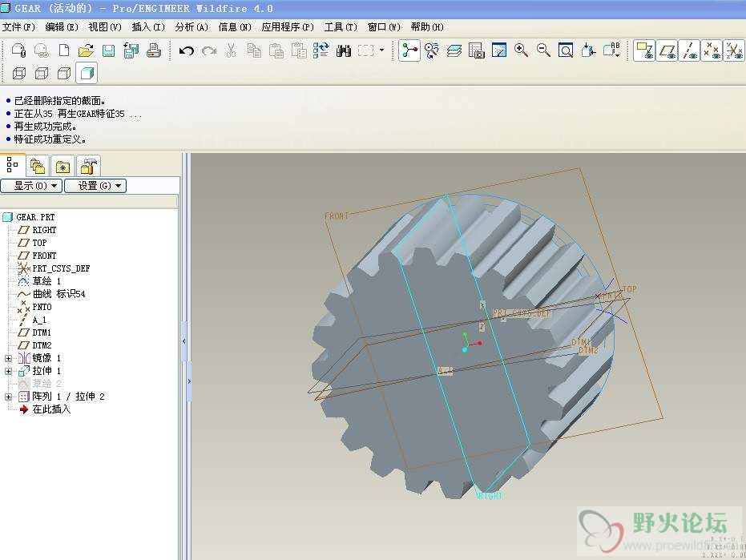This screenshot has width=746, height=560.
Task: Select GEAR.PRT root in the model tree
Action: click(x=36, y=217)
